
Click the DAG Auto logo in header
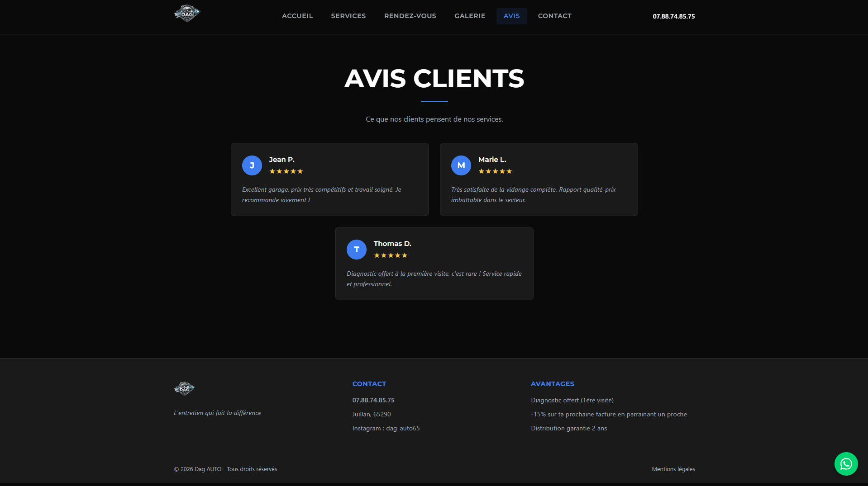click(x=186, y=13)
